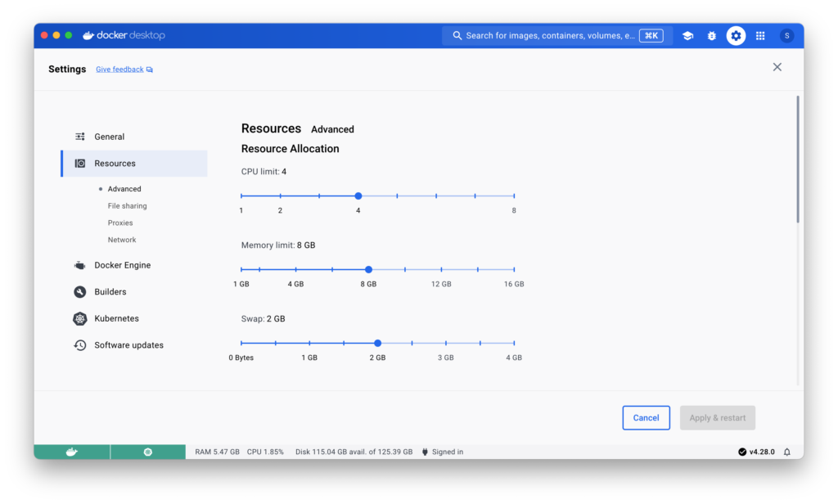
Task: Select Network under Resources
Action: click(x=122, y=240)
